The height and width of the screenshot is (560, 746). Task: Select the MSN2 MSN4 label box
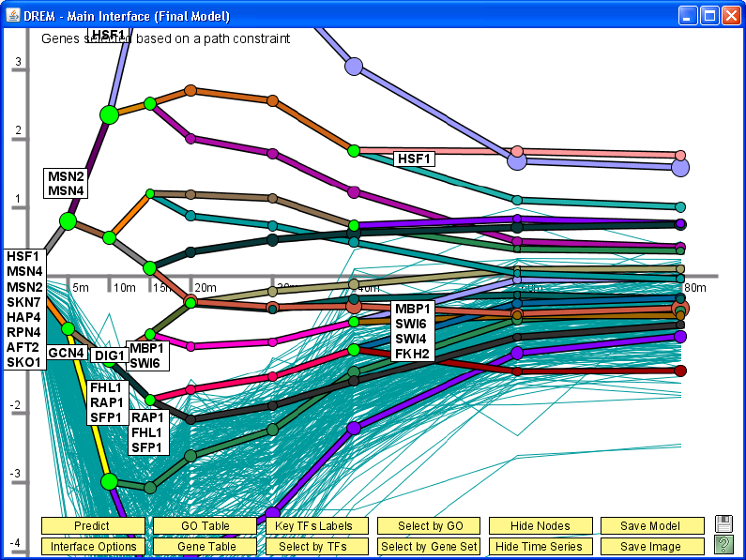tap(66, 184)
